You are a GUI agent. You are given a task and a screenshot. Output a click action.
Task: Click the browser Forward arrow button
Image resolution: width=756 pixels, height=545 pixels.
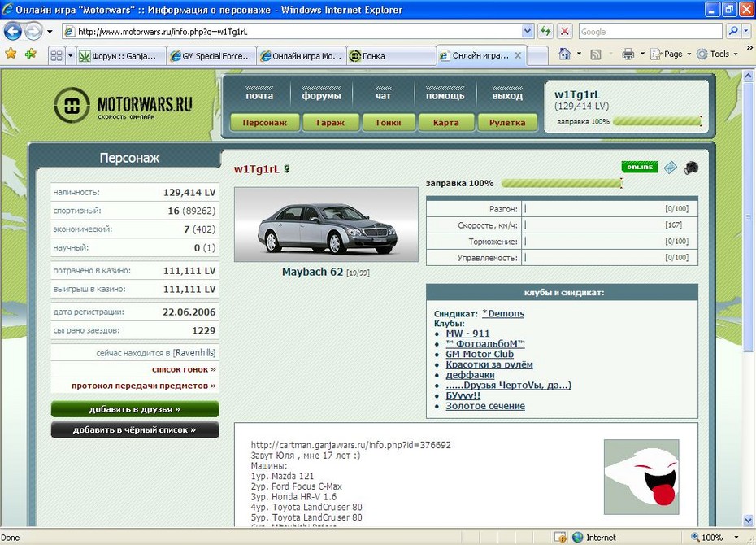coord(33,32)
